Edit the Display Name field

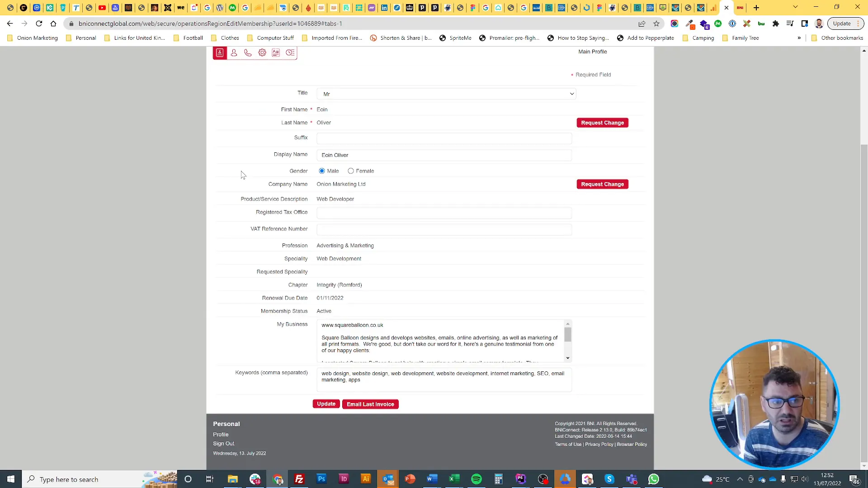pos(444,155)
